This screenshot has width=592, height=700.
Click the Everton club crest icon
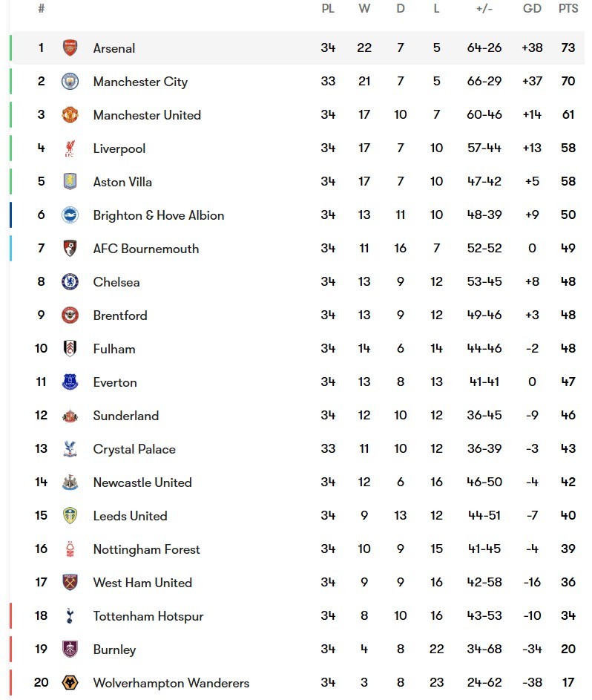click(70, 382)
